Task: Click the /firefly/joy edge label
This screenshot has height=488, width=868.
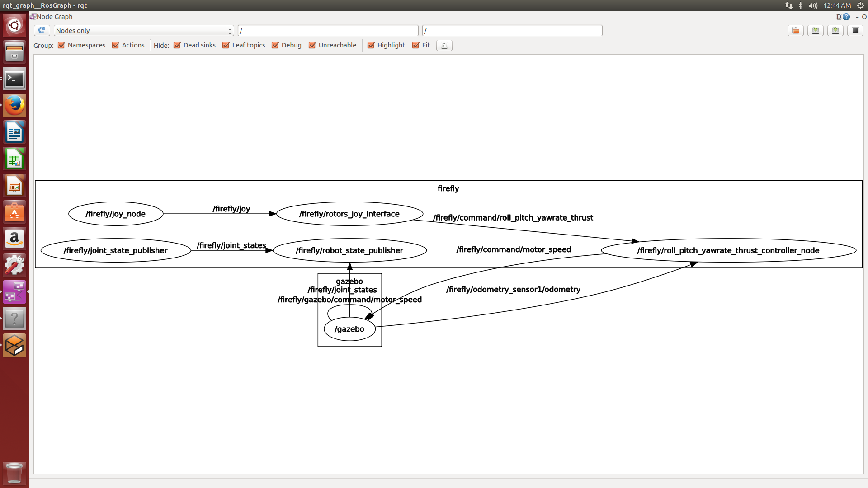Action: pyautogui.click(x=231, y=209)
